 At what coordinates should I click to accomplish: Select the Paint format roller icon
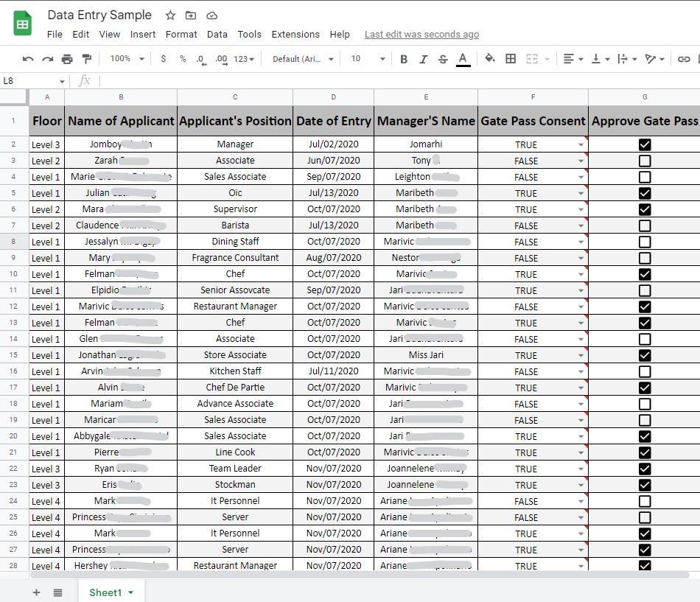click(x=87, y=59)
